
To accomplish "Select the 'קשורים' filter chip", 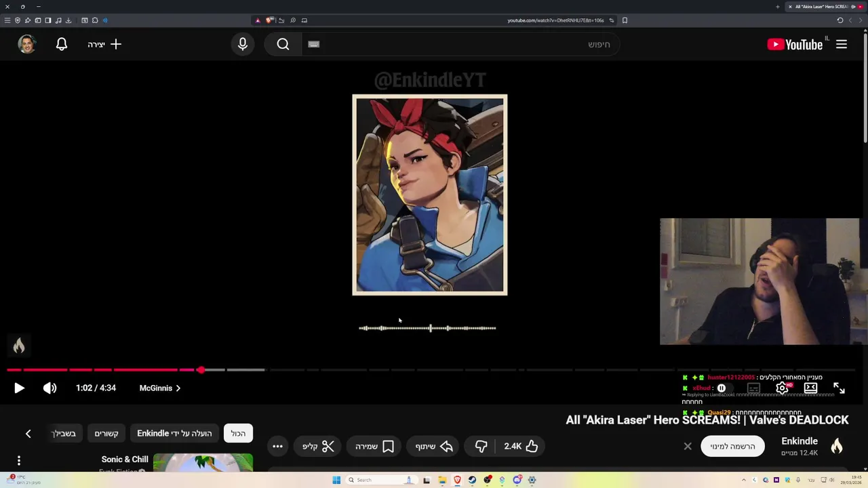I will (x=106, y=433).
